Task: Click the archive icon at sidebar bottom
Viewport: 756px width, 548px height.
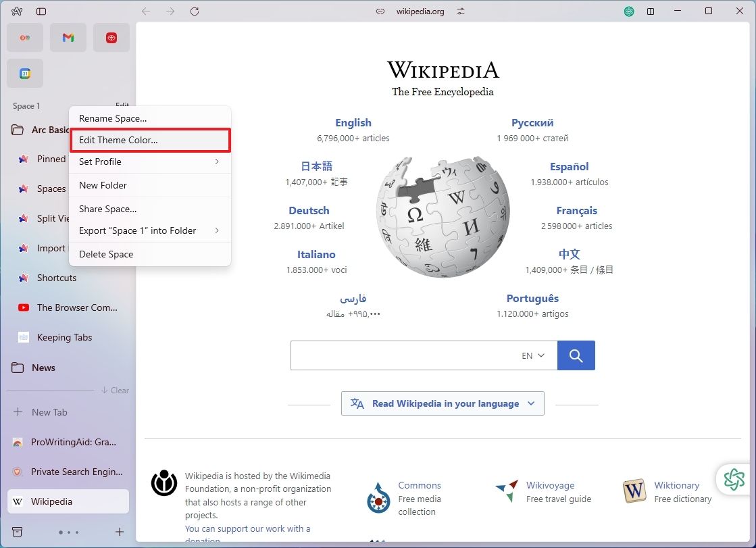Action: pyautogui.click(x=17, y=532)
